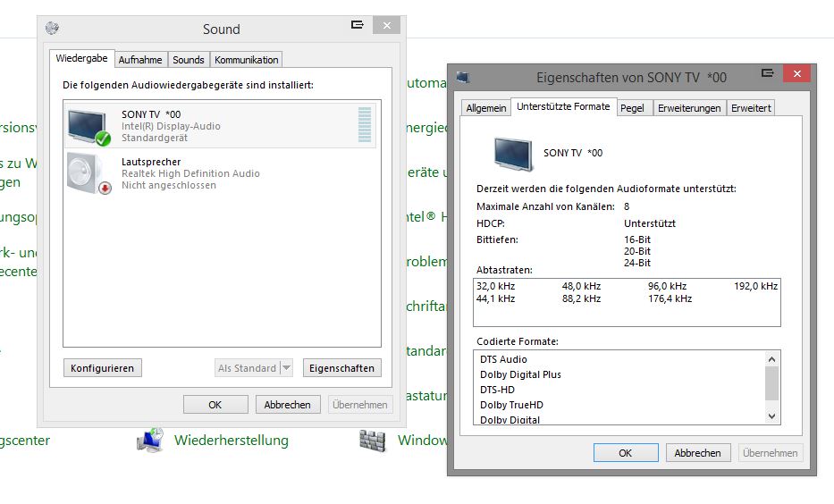Image resolution: width=834 pixels, height=504 pixels.
Task: Switch to the Aufnahme tab
Action: [x=140, y=60]
